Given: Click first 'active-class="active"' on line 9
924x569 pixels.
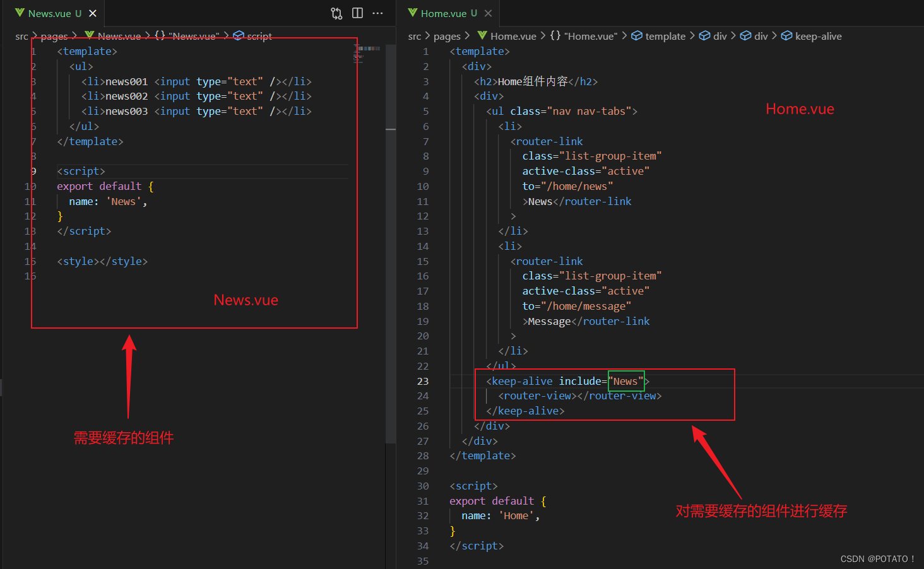Looking at the screenshot, I should (586, 171).
